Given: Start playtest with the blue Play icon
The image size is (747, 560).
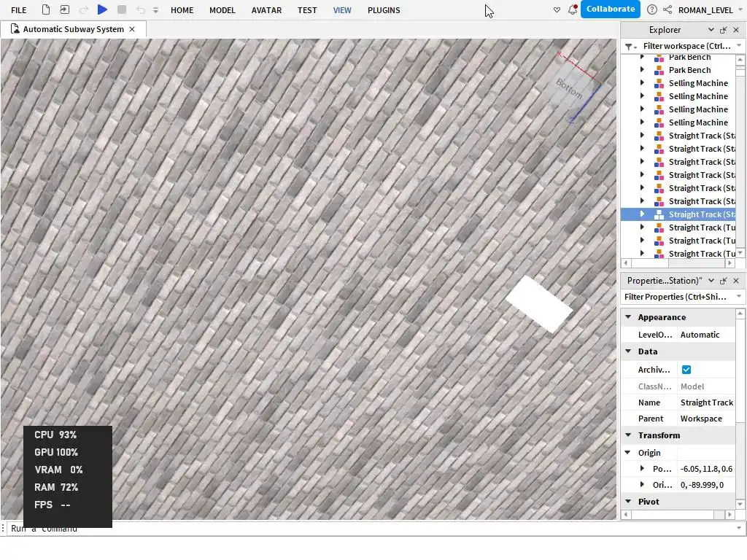Looking at the screenshot, I should [x=102, y=9].
